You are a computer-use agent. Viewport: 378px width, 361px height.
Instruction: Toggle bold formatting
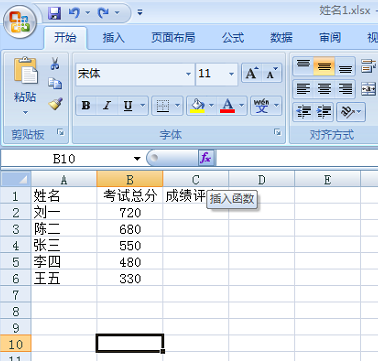86,106
